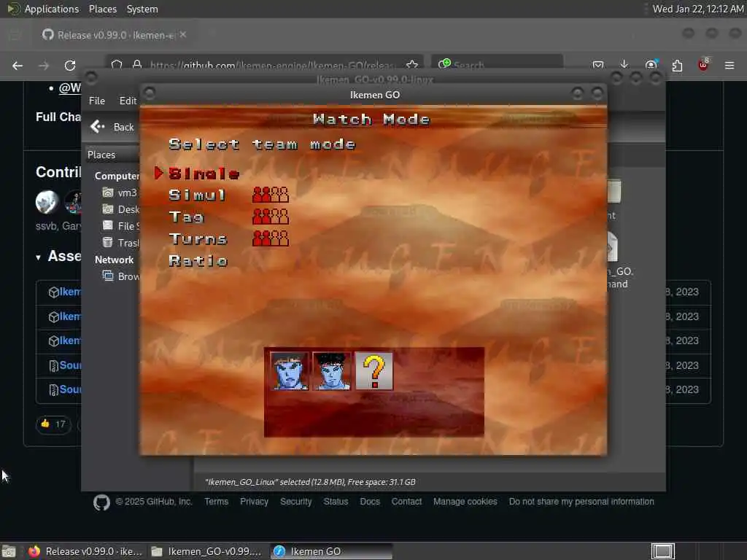Screen dimensions: 747x560
Task: Open Firefox extensions puzzle icon
Action: (677, 65)
